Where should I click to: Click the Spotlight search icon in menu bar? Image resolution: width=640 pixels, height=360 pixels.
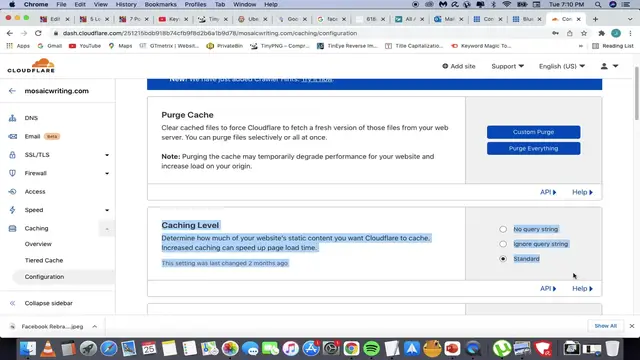tap(598, 4)
